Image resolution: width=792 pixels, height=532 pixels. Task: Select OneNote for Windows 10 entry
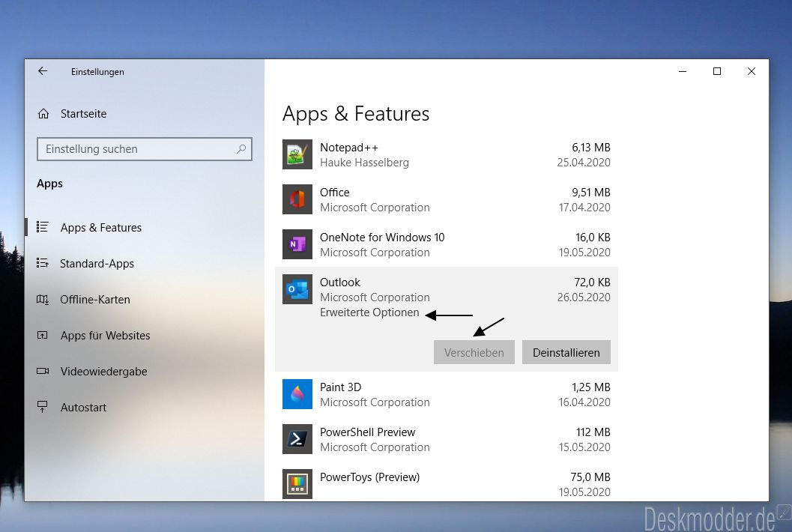coord(382,238)
